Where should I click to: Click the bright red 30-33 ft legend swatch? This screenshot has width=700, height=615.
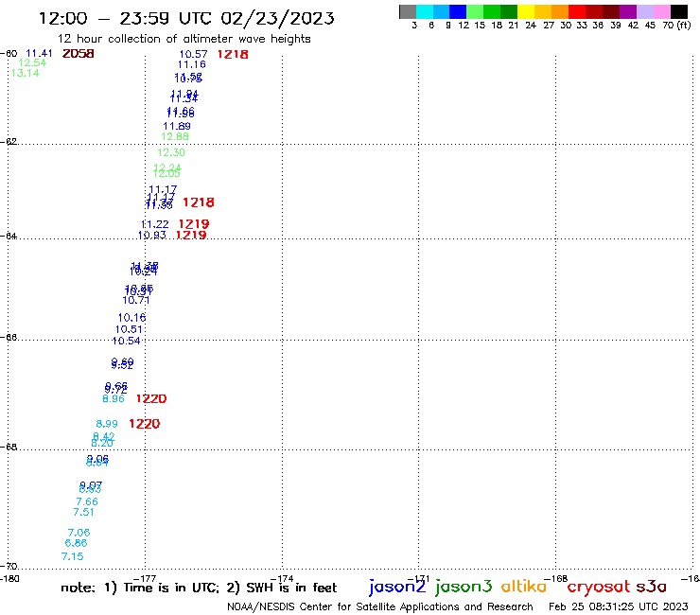click(577, 11)
